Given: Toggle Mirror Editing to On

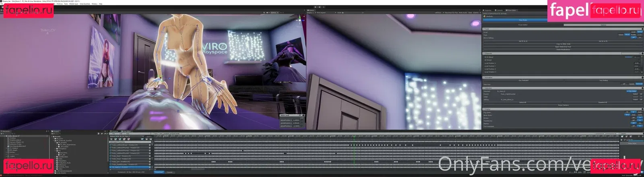Looking at the screenshot, I should click(x=639, y=37).
